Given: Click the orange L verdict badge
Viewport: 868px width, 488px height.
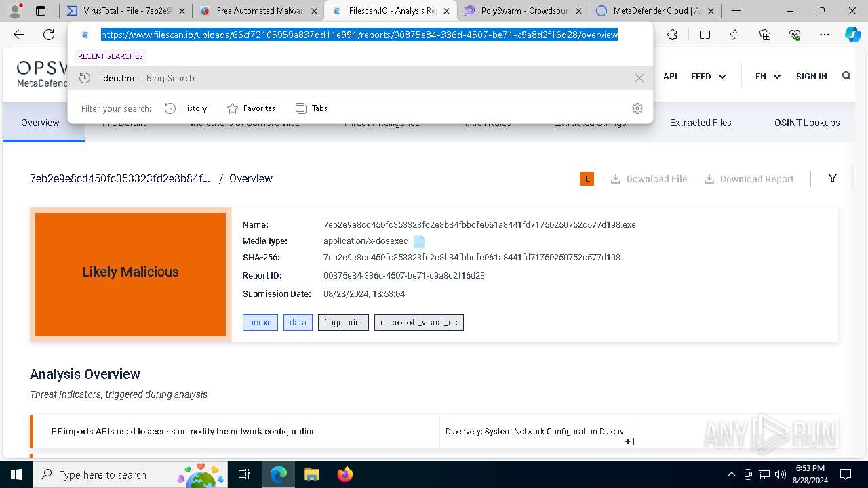Looking at the screenshot, I should pos(587,179).
